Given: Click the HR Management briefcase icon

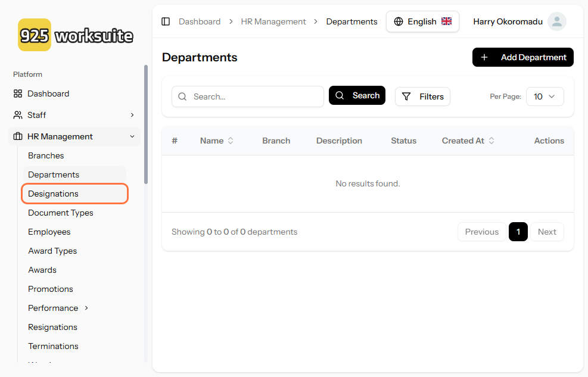Looking at the screenshot, I should coord(18,136).
